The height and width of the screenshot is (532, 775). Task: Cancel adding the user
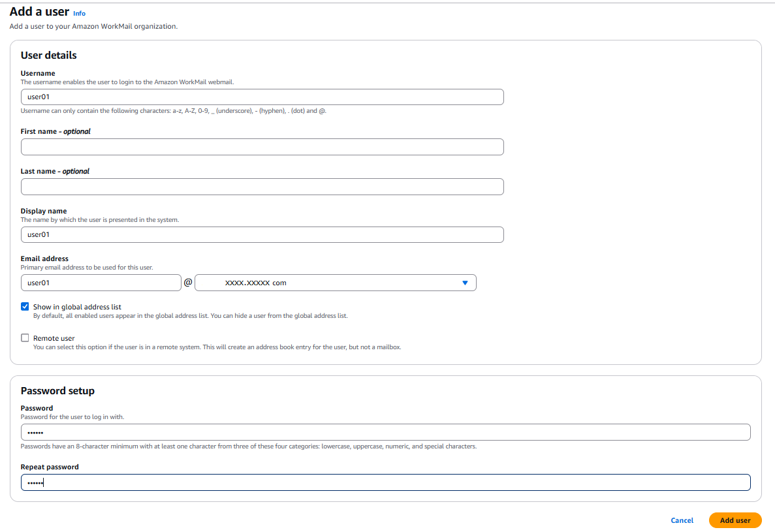coord(682,520)
